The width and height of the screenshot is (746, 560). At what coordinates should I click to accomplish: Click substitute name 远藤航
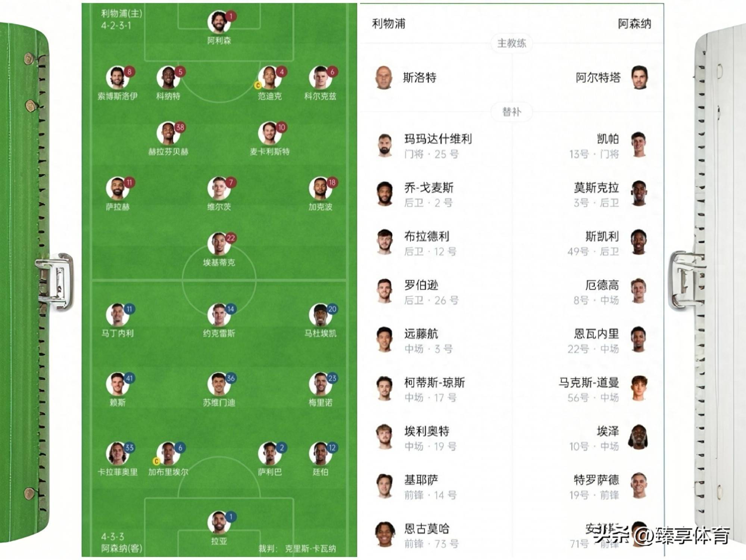(421, 334)
